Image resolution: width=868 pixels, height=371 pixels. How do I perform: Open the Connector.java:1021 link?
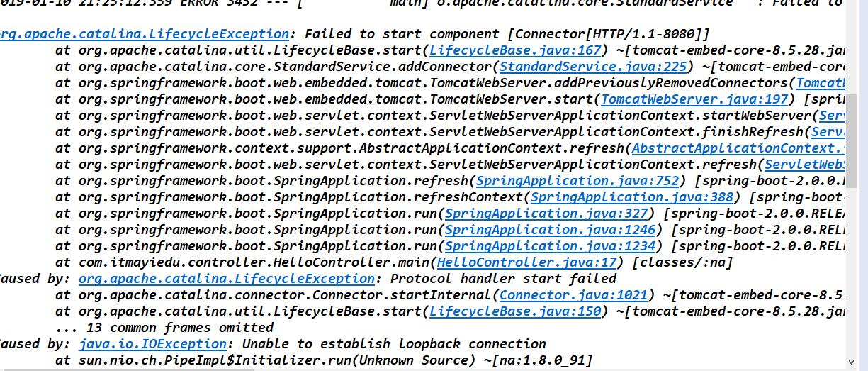click(573, 295)
